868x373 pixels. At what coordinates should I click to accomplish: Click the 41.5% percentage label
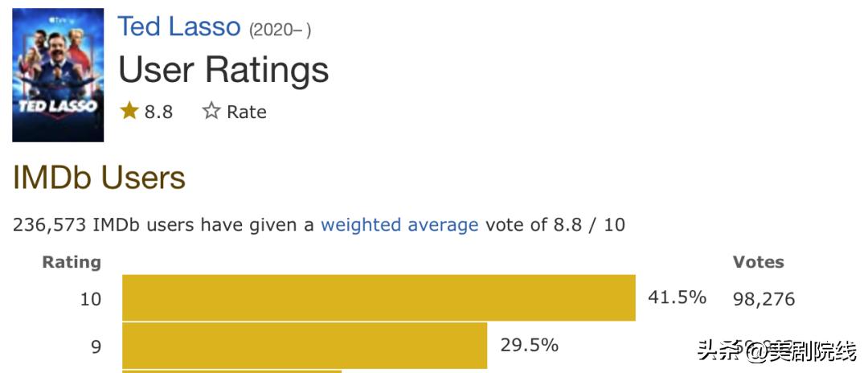tap(677, 297)
